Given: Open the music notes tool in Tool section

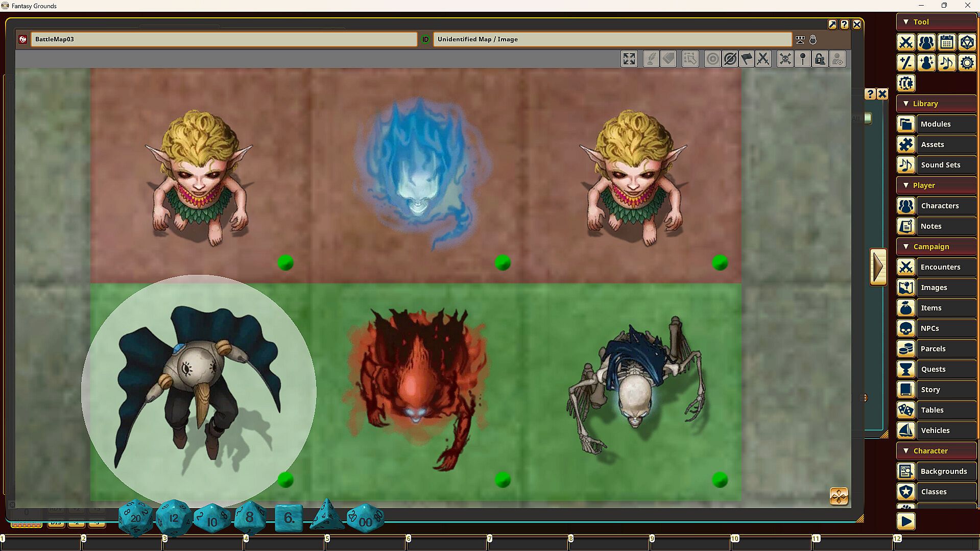Looking at the screenshot, I should [x=947, y=63].
